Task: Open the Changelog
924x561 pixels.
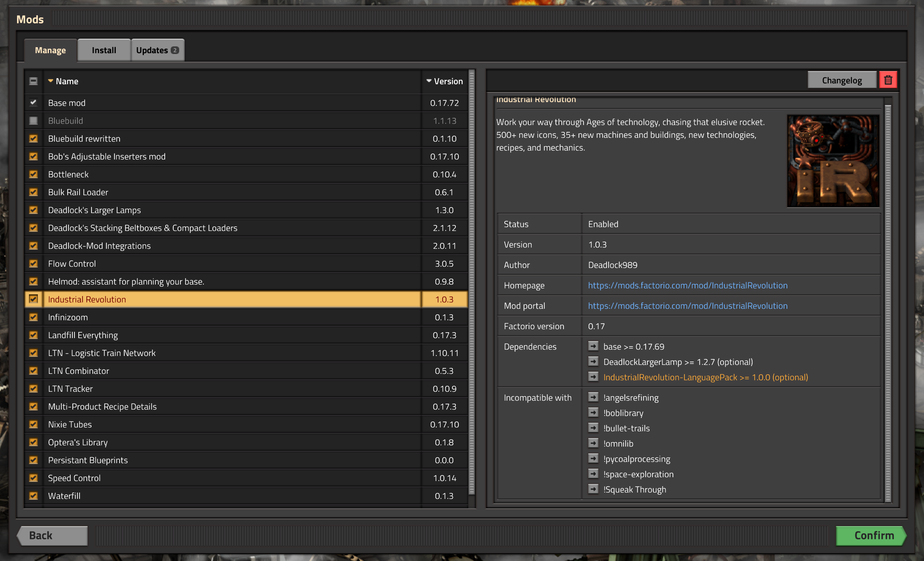Action: coord(842,80)
